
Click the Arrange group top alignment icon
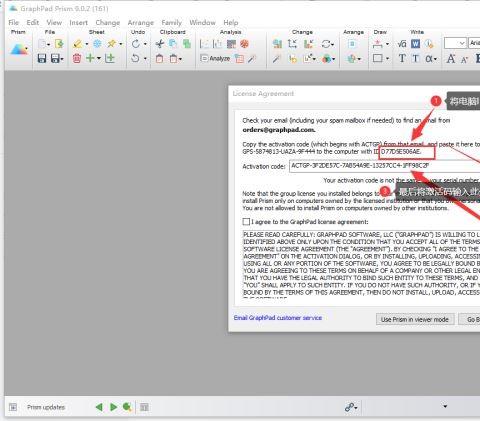tap(352, 44)
